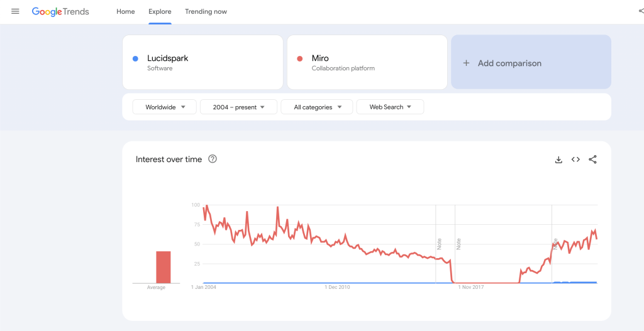644x331 pixels.
Task: Open the 2004 – present time range dropdown
Action: point(238,107)
